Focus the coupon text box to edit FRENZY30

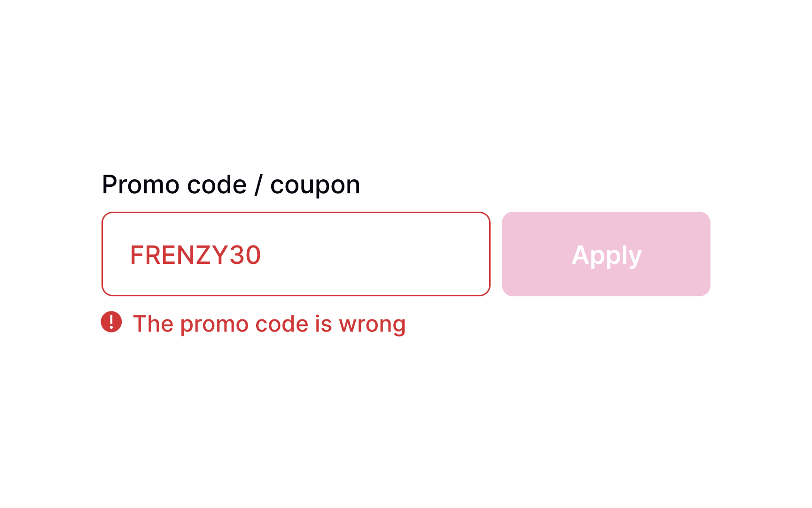tap(296, 254)
